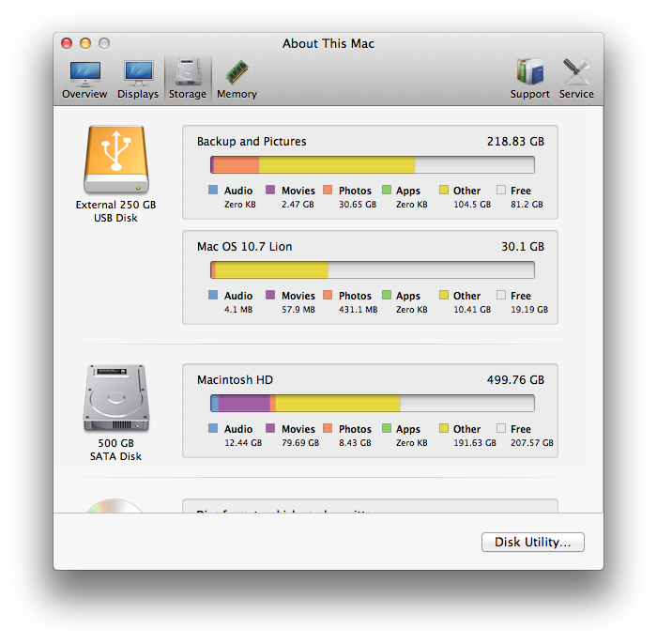Click the Overview tab label
Viewport: 657px width, 644px height.
coord(84,94)
